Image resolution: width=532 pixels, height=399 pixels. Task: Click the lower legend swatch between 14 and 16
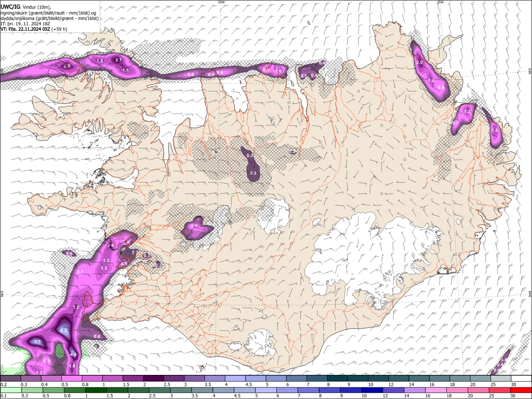pyautogui.click(x=414, y=390)
